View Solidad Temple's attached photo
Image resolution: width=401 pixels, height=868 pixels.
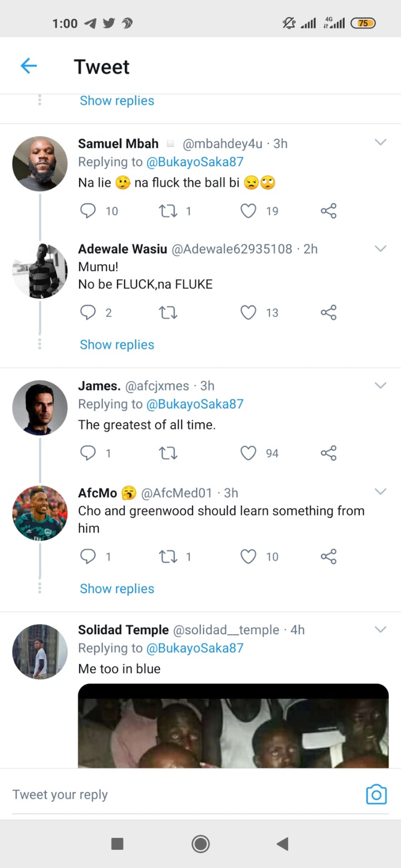[x=233, y=726]
